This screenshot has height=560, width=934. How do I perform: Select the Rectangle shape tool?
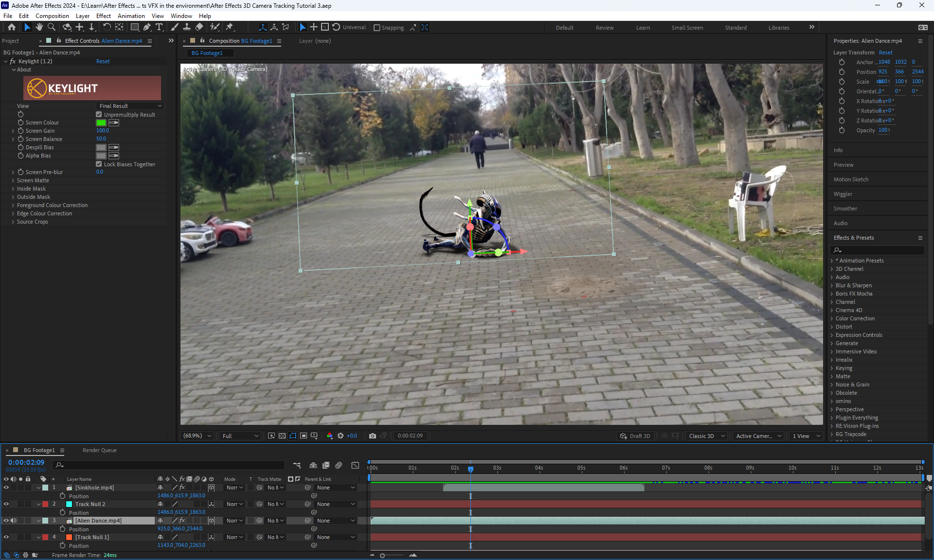[135, 27]
